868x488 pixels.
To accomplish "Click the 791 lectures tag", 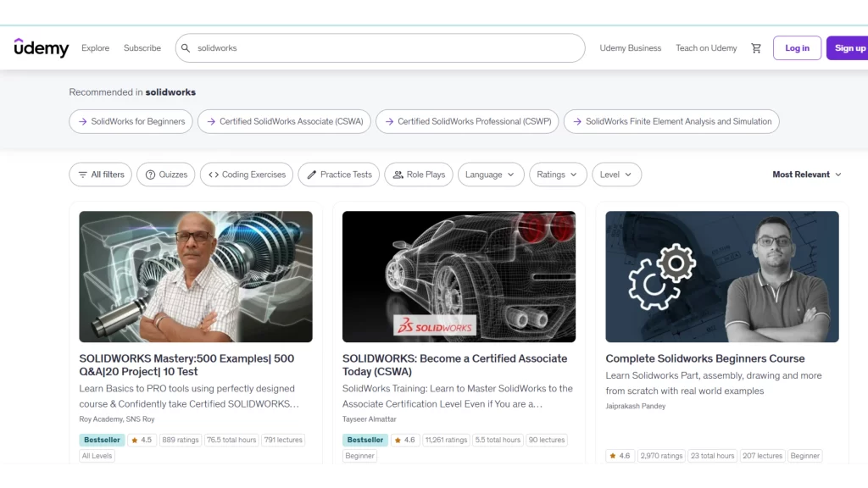I will click(283, 440).
